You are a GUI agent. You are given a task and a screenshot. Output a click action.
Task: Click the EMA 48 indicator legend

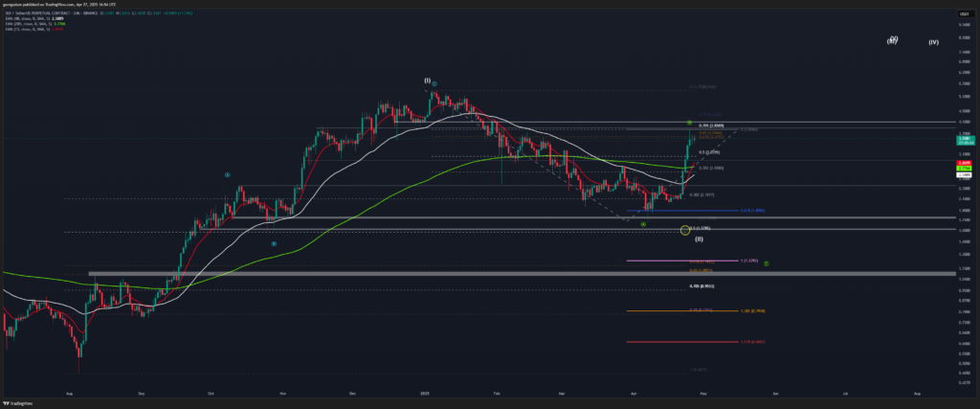coord(29,18)
